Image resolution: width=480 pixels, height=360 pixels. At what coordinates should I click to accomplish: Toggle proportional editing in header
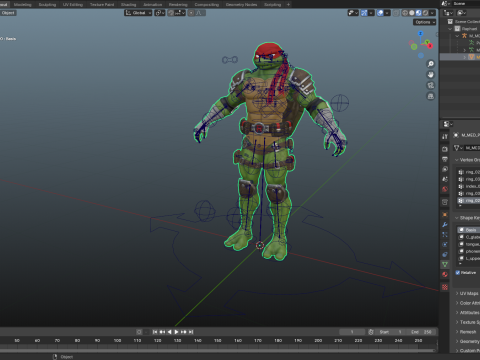click(x=191, y=13)
